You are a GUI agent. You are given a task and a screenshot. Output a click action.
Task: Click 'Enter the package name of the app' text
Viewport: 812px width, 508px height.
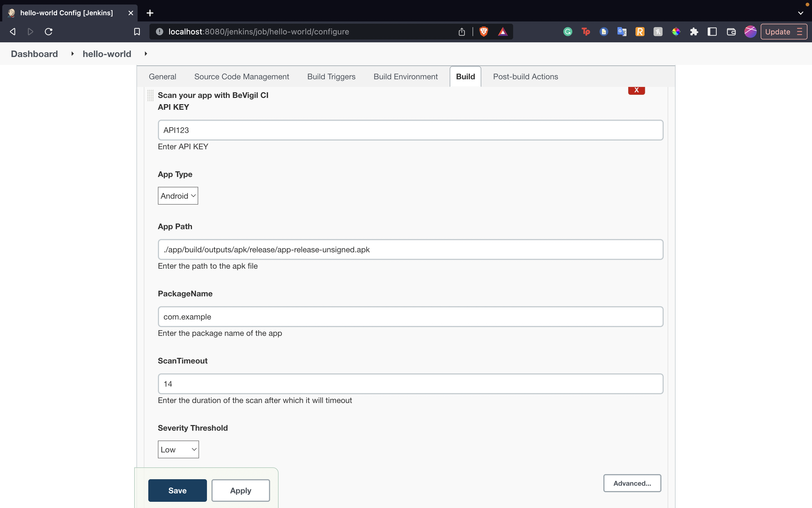220,333
